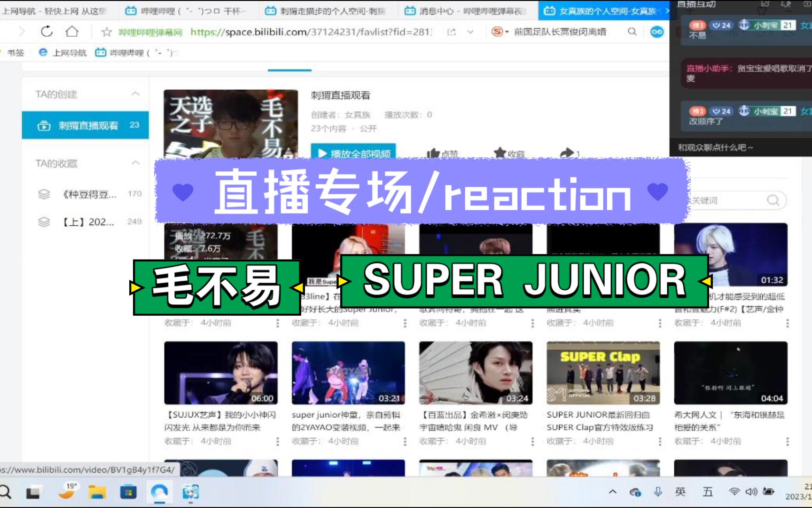
Task: Open the 【百蓝出品】金希澈×闵庚勋 title
Action: click(x=474, y=421)
